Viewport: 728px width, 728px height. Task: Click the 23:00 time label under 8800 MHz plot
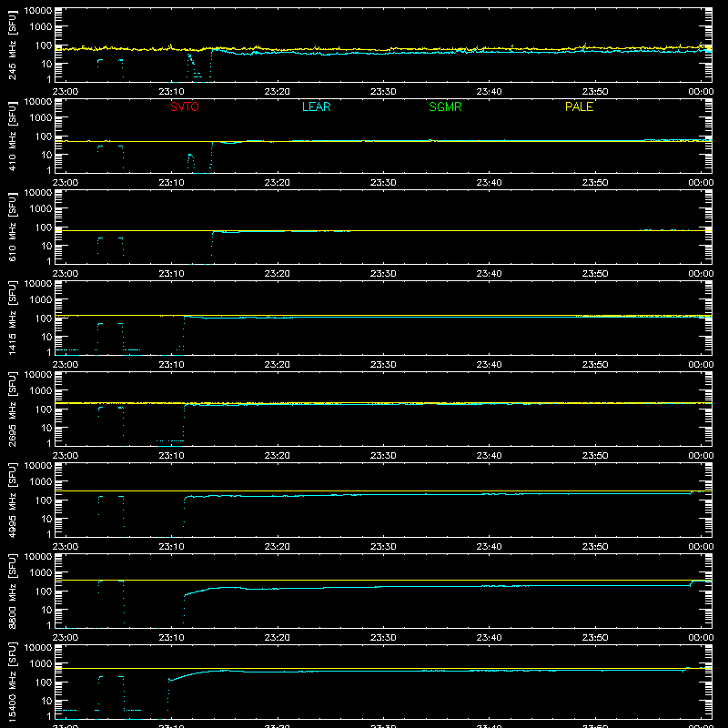click(x=66, y=638)
